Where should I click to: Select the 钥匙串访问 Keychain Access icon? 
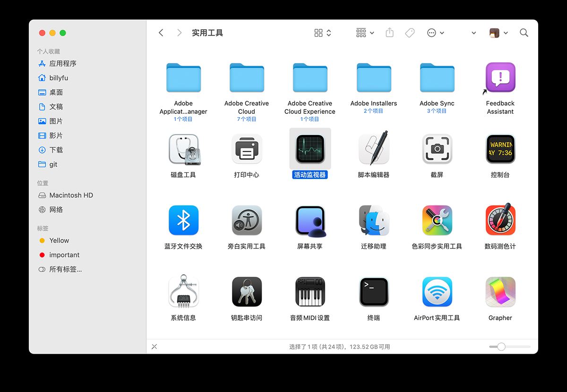(247, 291)
